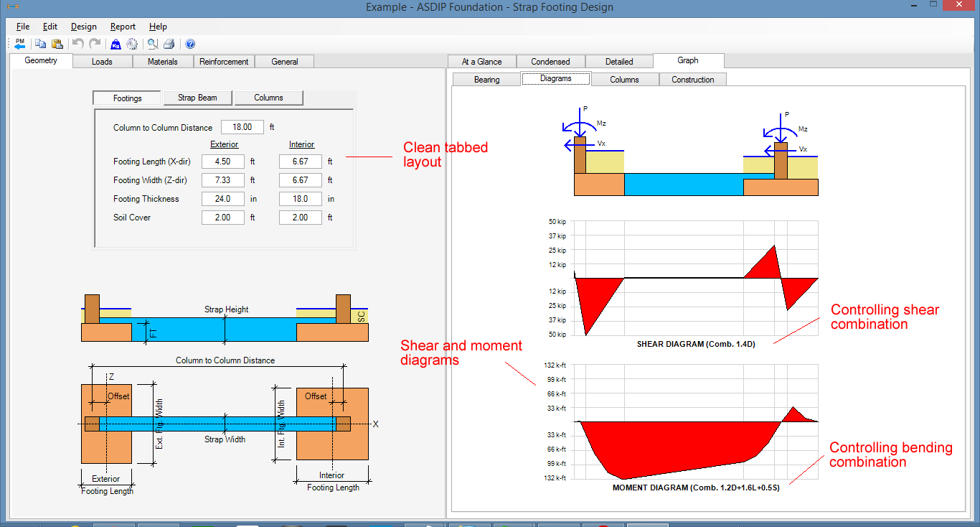Click the "MOMENT DIAGRAM (Comb. 1.2D+1.6L+0.5S)" caption
This screenshot has width=980, height=527.
696,488
